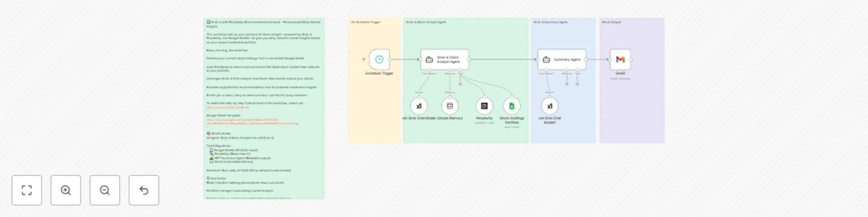Open the Google Sheet template link
The height and width of the screenshot is (217, 868).
coord(252,122)
